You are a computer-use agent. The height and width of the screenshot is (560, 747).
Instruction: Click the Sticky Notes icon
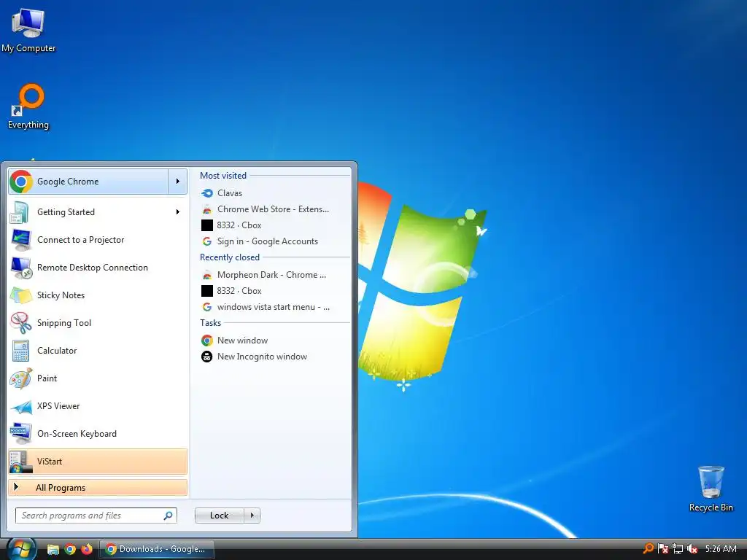tap(21, 295)
